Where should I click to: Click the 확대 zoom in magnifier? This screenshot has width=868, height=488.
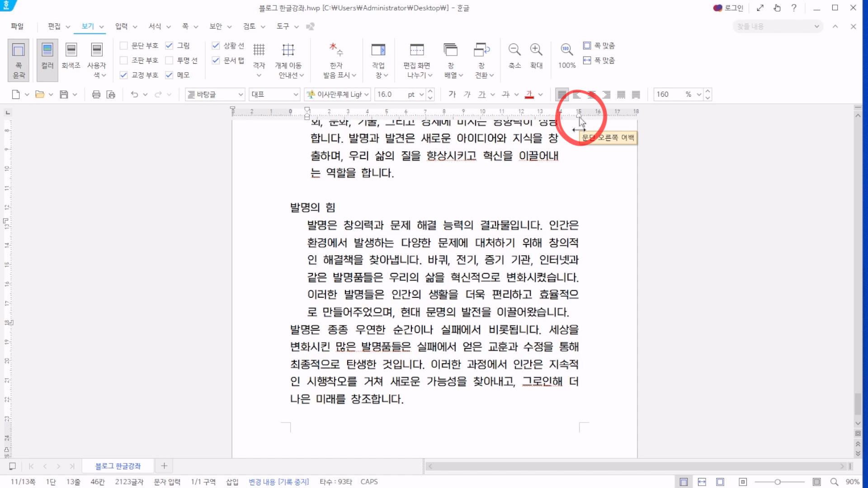tap(536, 50)
